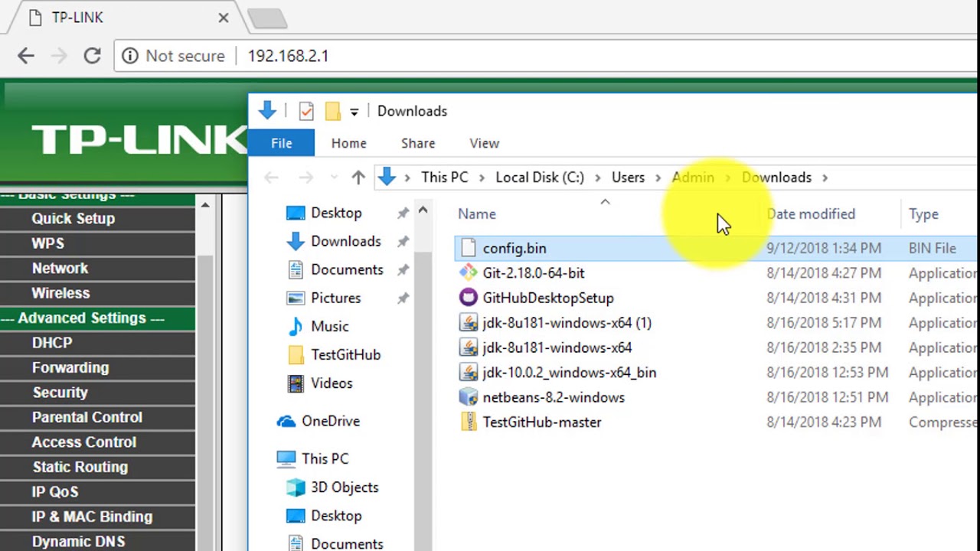Reload the TP-LINK router page
This screenshot has height=551, width=980.
(92, 56)
